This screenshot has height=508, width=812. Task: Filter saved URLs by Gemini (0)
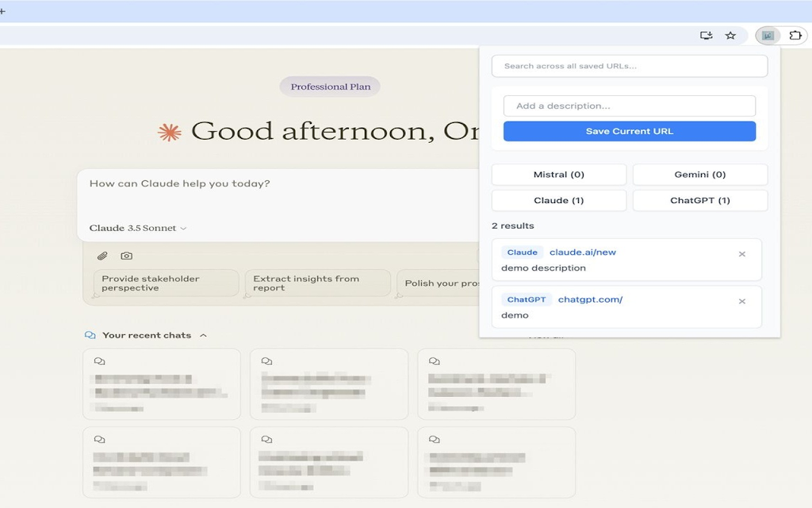tap(699, 175)
